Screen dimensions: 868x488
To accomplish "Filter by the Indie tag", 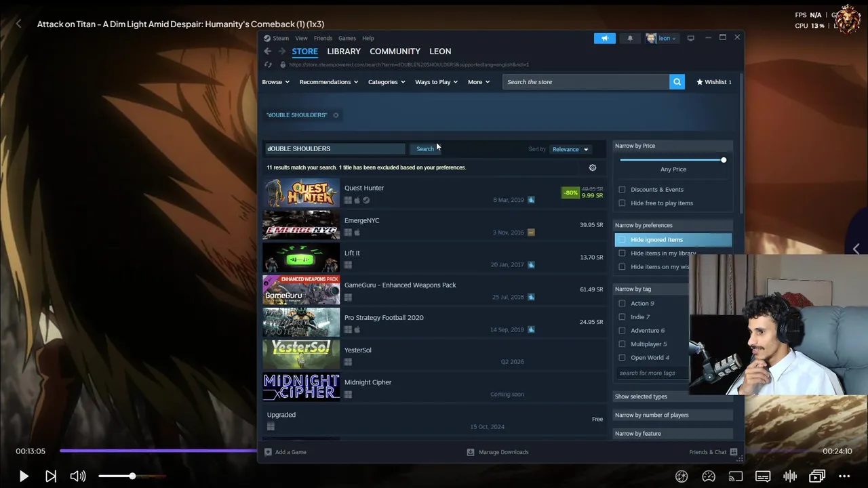I will [x=622, y=317].
